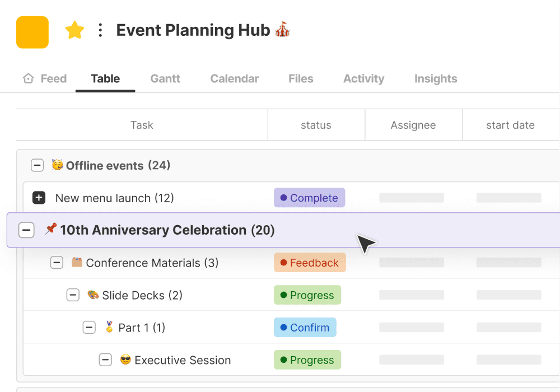This screenshot has width=560, height=392.
Task: Collapse the Offline events group
Action: click(37, 165)
